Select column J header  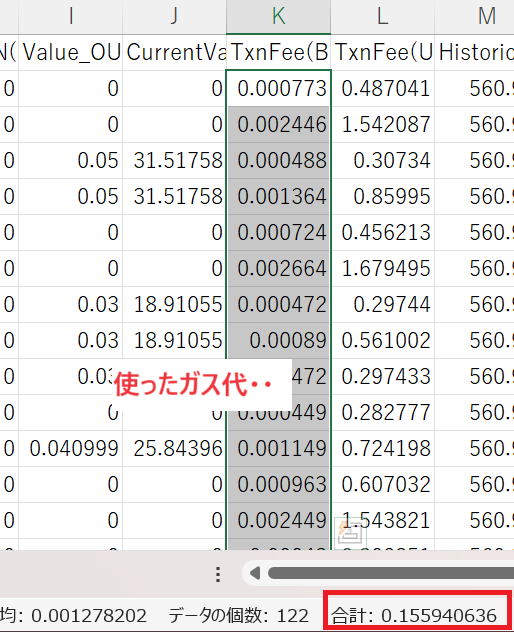click(175, 17)
